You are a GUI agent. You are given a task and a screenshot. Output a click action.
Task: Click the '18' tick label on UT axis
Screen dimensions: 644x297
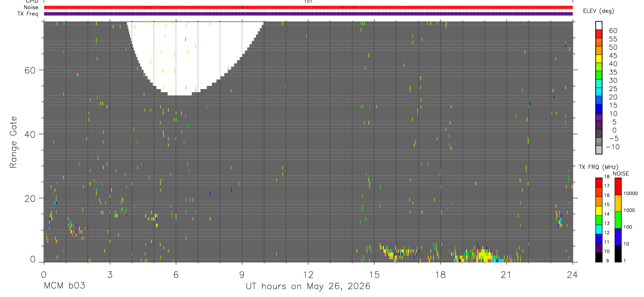pyautogui.click(x=441, y=274)
